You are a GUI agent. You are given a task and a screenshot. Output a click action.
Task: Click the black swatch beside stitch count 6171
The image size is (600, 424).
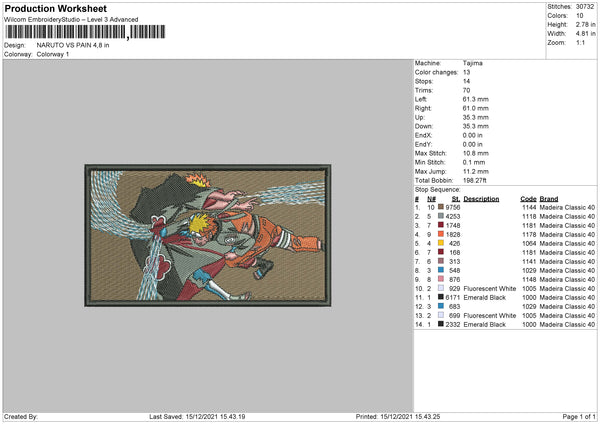[x=441, y=297]
